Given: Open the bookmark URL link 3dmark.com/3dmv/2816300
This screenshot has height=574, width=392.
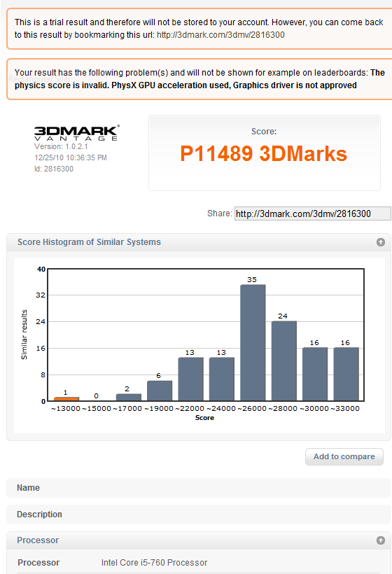Looking at the screenshot, I should coord(220,35).
